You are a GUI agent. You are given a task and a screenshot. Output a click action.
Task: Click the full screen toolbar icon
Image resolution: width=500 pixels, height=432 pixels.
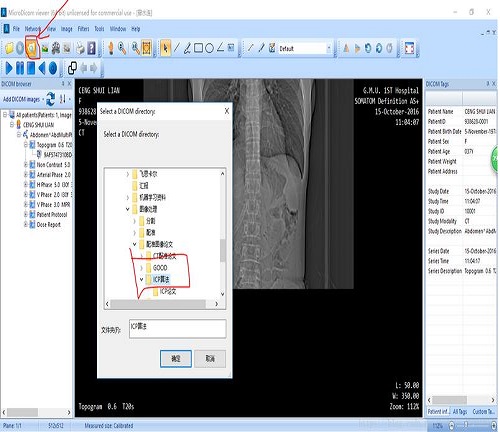tap(409, 48)
